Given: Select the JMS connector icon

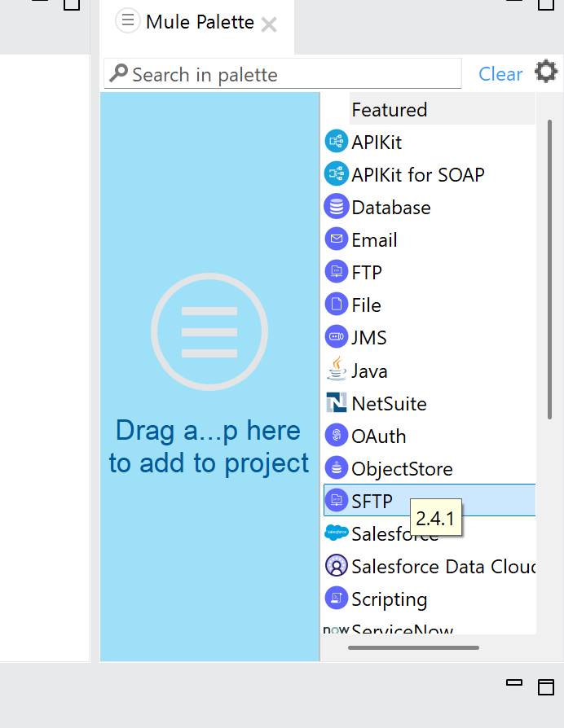Looking at the screenshot, I should 337,337.
